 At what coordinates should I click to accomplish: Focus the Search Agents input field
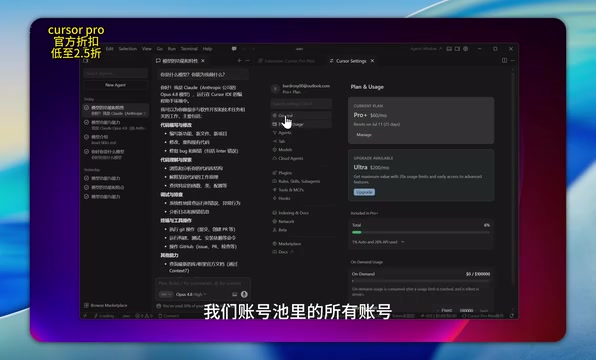[x=116, y=73]
